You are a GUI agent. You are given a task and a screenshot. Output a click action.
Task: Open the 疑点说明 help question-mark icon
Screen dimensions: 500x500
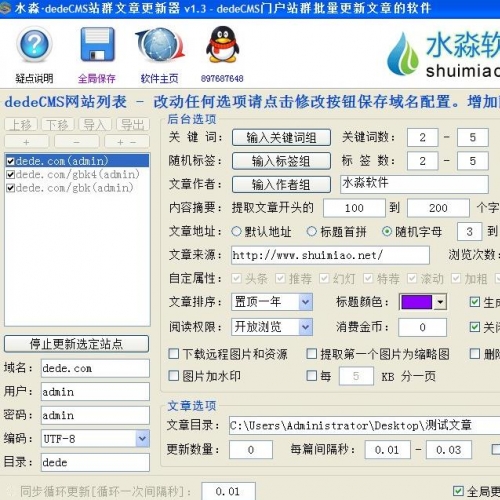pyautogui.click(x=34, y=45)
